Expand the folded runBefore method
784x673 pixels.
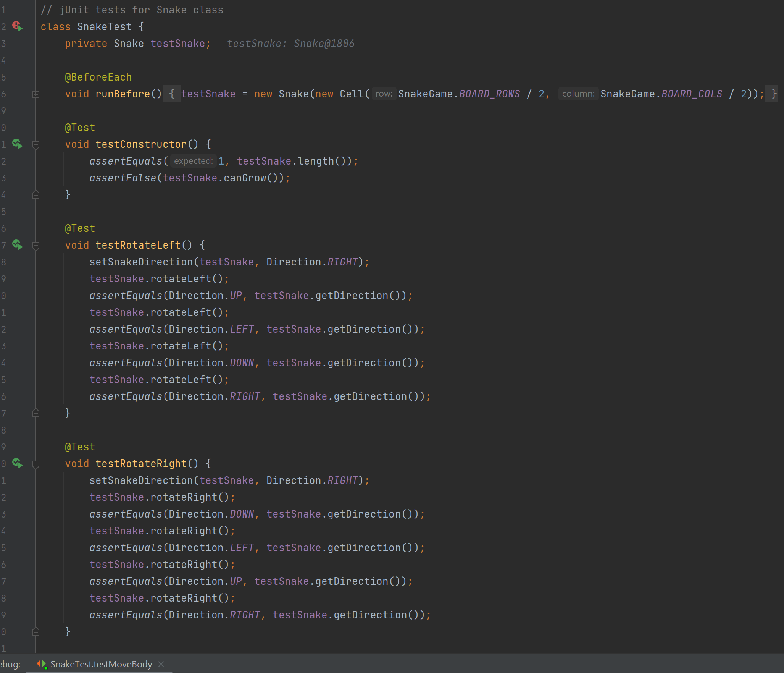point(36,94)
